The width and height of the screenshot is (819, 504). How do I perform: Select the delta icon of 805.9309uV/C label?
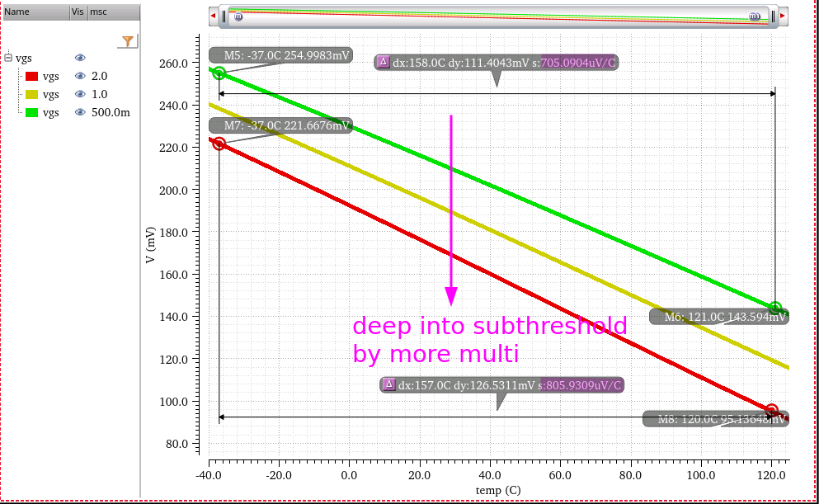[x=388, y=385]
